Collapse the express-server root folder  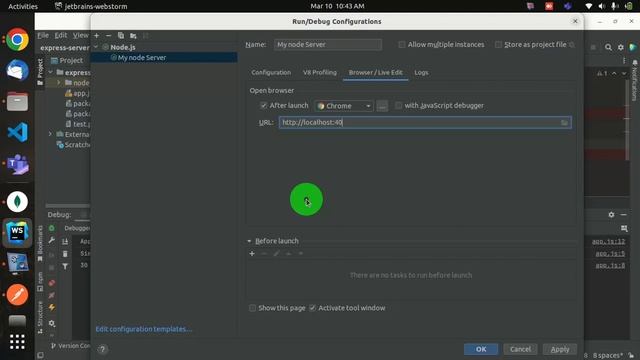pos(50,72)
